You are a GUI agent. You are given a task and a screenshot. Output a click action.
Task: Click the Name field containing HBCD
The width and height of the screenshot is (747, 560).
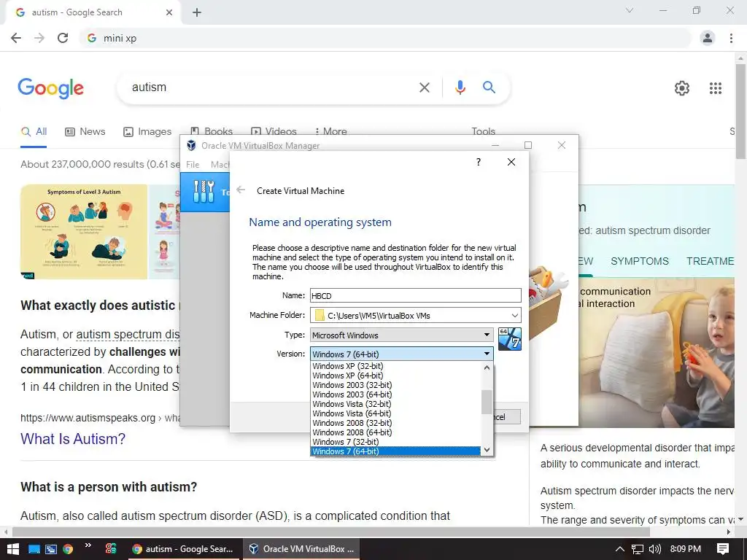click(x=415, y=296)
